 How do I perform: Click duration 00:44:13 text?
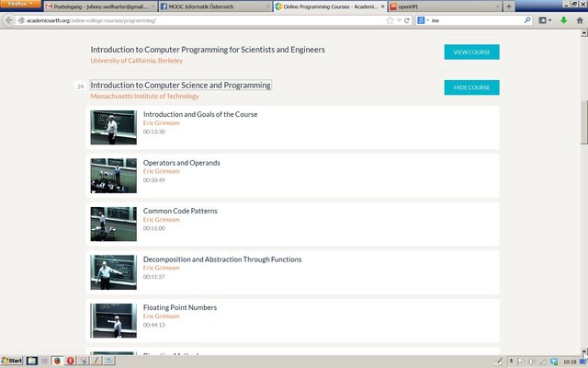154,325
